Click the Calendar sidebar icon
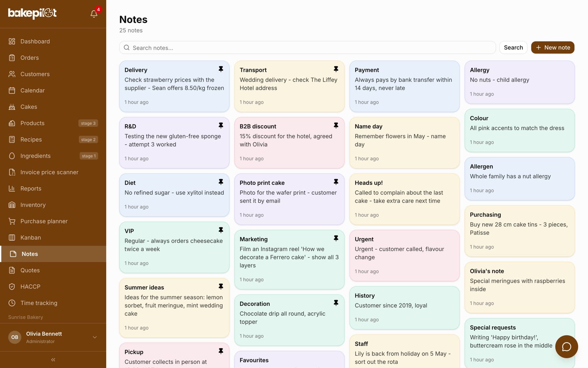Image resolution: width=588 pixels, height=368 pixels. coord(12,90)
